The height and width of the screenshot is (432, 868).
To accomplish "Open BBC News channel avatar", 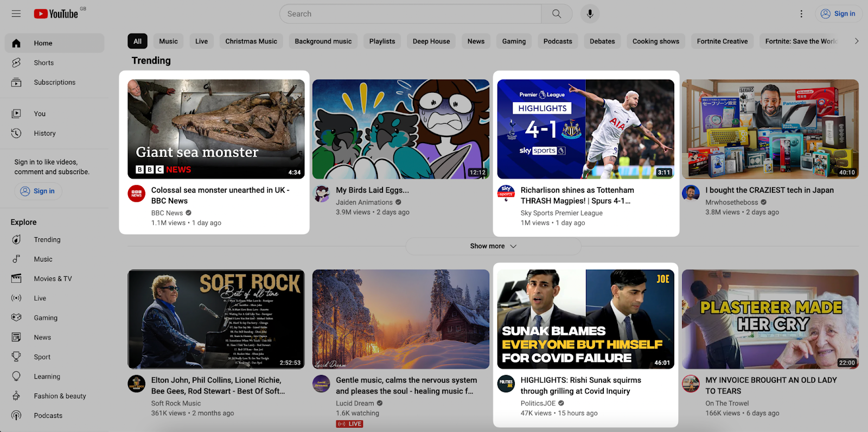I will click(137, 194).
